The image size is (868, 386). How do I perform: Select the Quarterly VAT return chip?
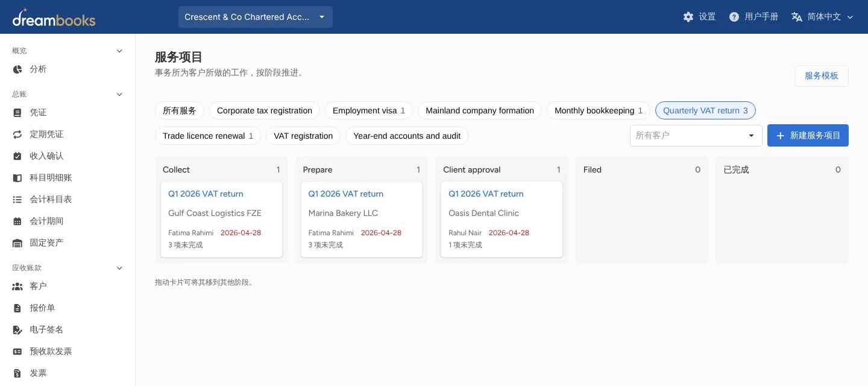(x=705, y=110)
